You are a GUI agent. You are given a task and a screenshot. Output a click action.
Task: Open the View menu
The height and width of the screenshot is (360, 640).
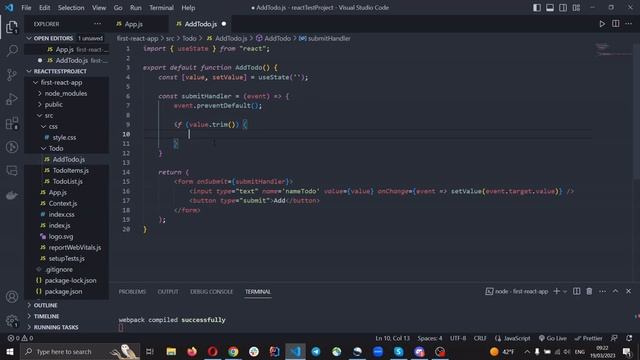tap(99, 8)
